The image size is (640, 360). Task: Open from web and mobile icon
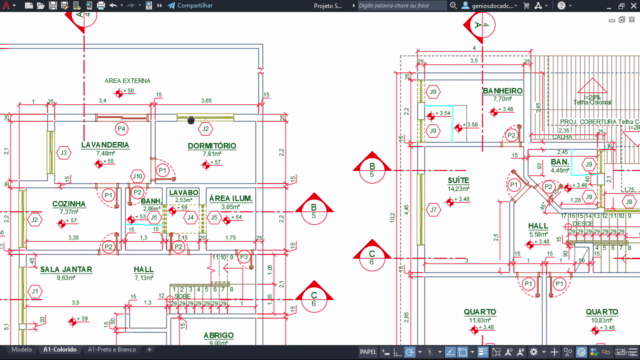point(77,5)
